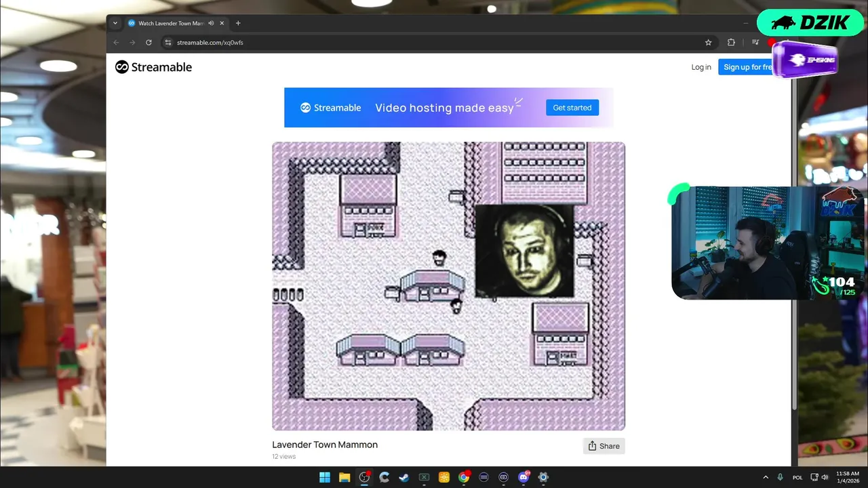This screenshot has height=488, width=868.
Task: Click the Streamable logo
Action: 153,67
